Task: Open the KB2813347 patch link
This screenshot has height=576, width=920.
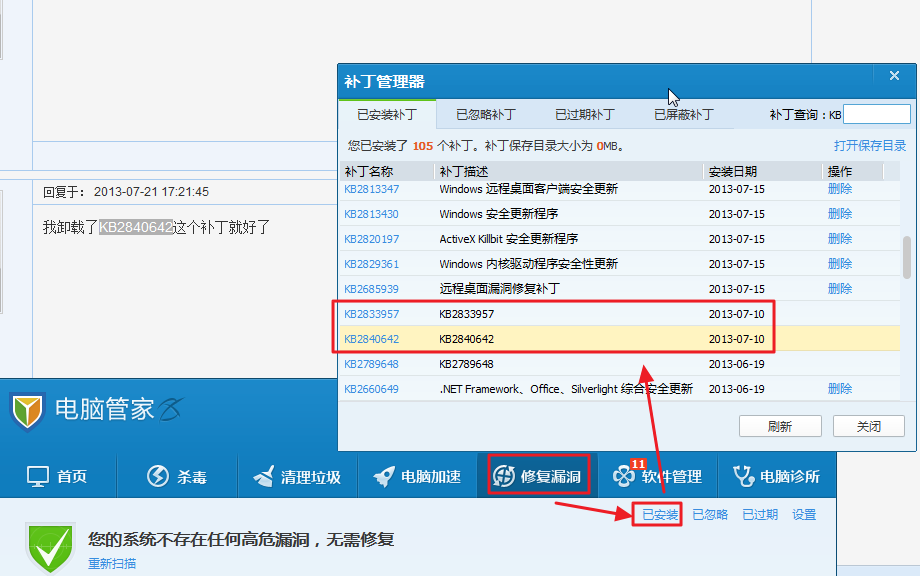Action: pyautogui.click(x=371, y=189)
